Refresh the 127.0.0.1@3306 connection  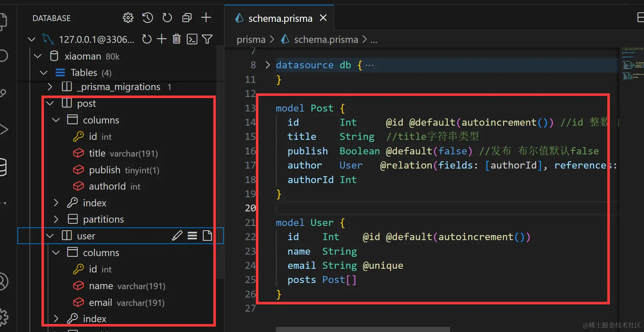coord(147,39)
